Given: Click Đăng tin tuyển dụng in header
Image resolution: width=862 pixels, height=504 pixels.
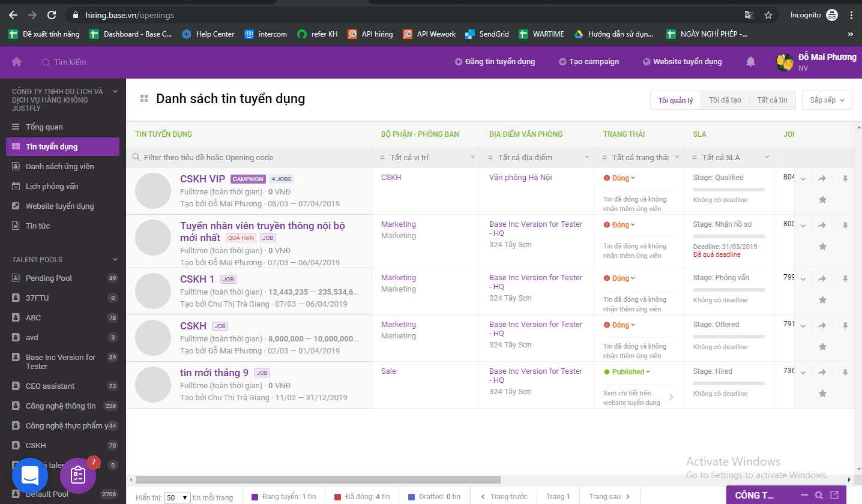Looking at the screenshot, I should 495,61.
